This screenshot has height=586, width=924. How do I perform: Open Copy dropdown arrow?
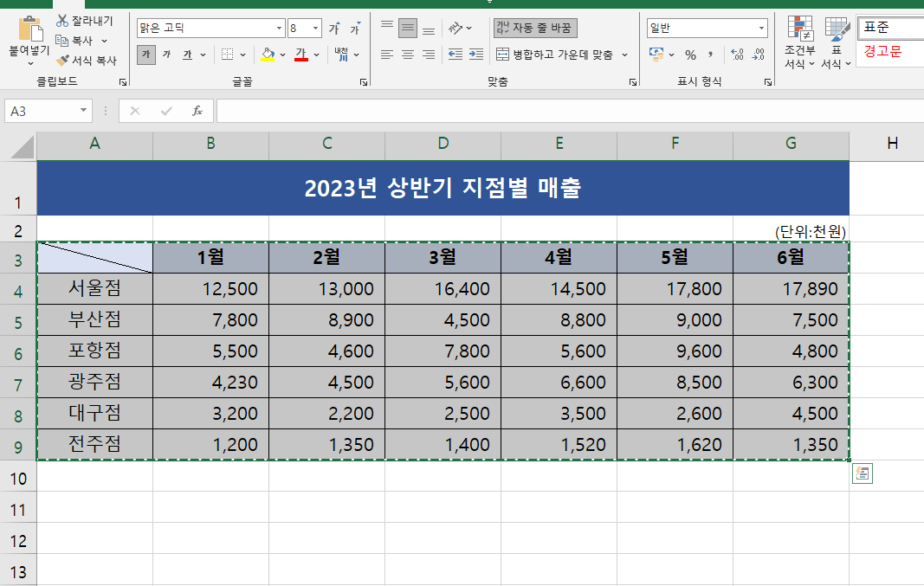coord(104,42)
